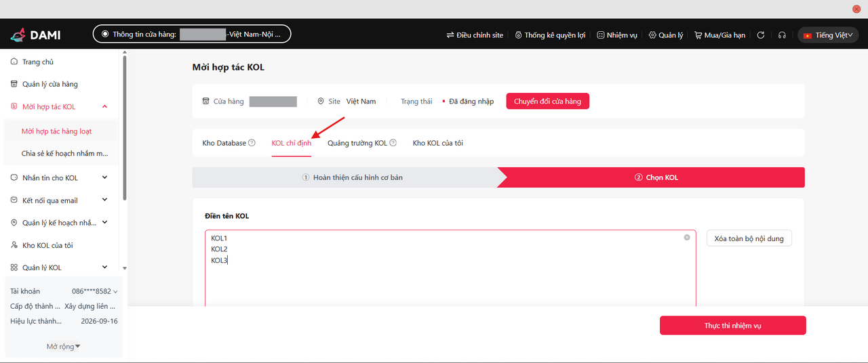Open the headset customer support icon
Screen dimensions: 868x363
click(782, 35)
